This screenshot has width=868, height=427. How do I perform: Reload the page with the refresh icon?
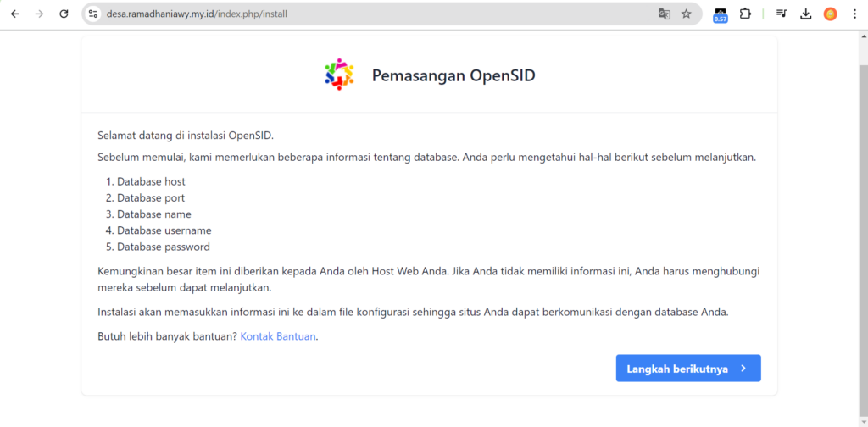pyautogui.click(x=64, y=14)
